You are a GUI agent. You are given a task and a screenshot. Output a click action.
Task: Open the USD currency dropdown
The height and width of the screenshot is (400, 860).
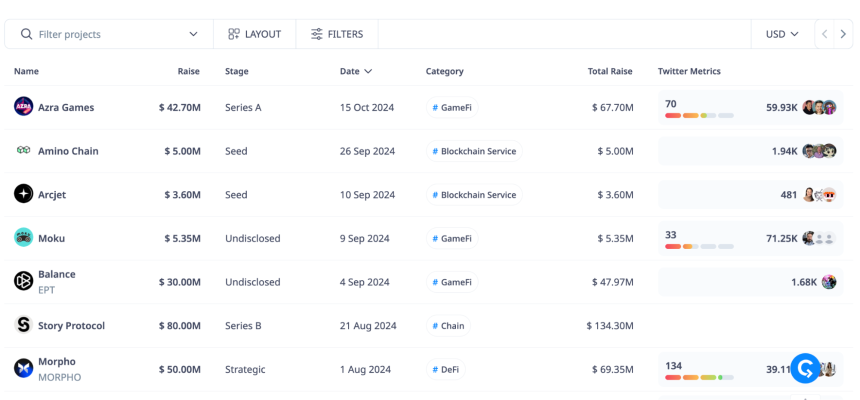click(x=782, y=34)
